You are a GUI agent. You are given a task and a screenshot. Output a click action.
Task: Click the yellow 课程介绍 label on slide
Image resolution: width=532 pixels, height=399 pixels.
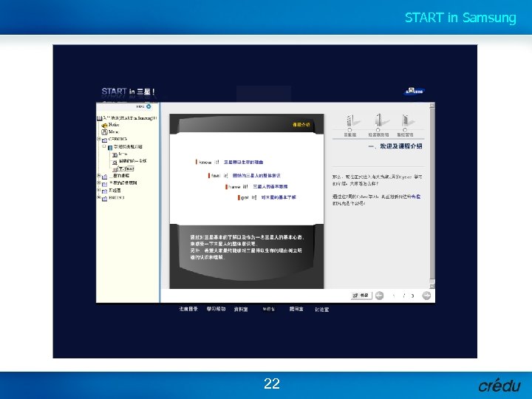tap(301, 125)
